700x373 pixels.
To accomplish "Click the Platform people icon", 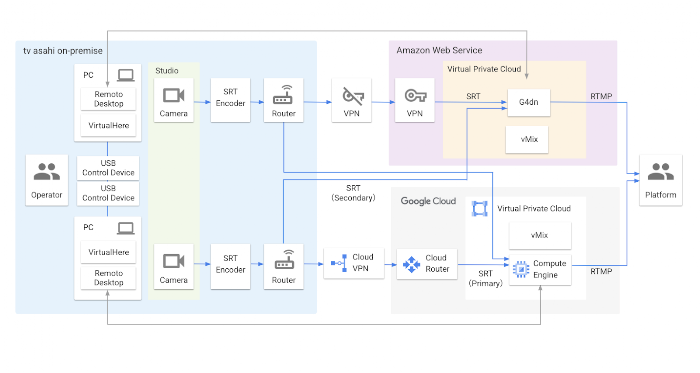I will pyautogui.click(x=661, y=172).
